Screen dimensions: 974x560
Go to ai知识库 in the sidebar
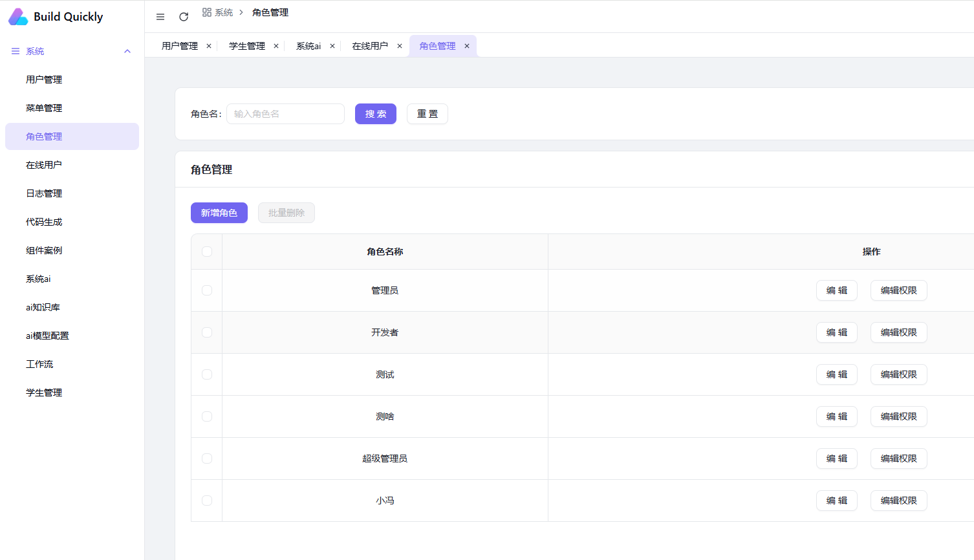43,307
